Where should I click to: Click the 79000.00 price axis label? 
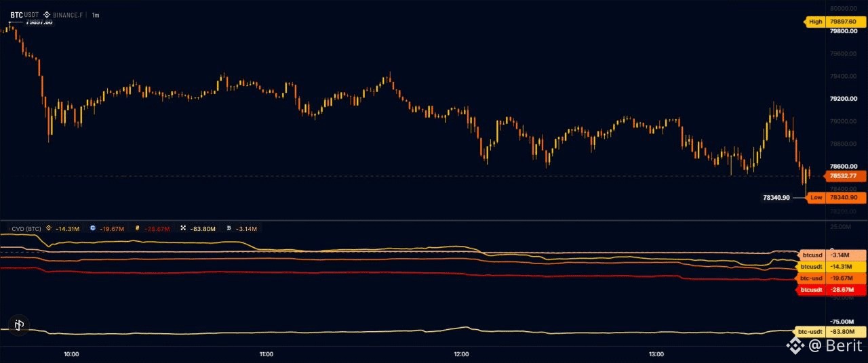[843, 121]
